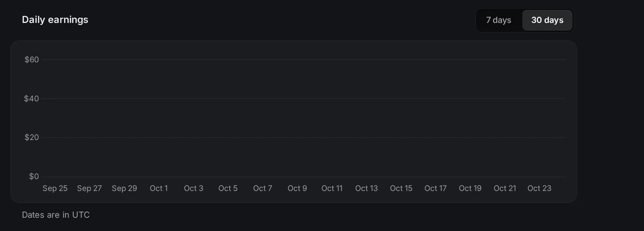Click the Oct 3 date label
This screenshot has height=231, width=644.
[x=194, y=188]
